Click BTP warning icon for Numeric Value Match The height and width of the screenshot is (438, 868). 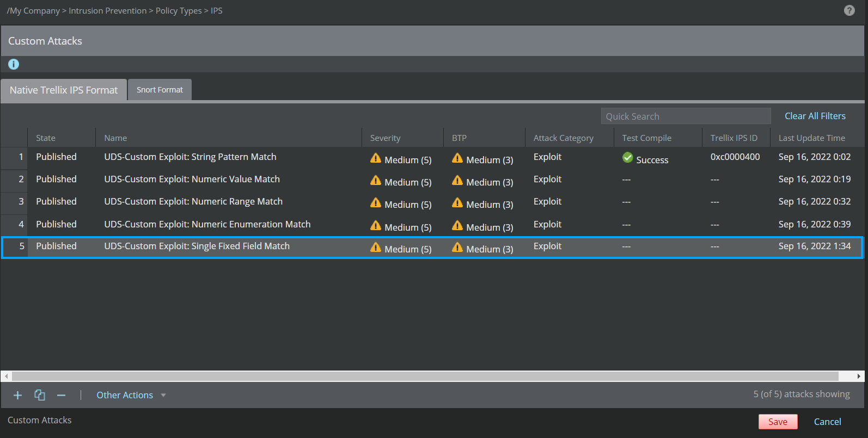pyautogui.click(x=457, y=180)
